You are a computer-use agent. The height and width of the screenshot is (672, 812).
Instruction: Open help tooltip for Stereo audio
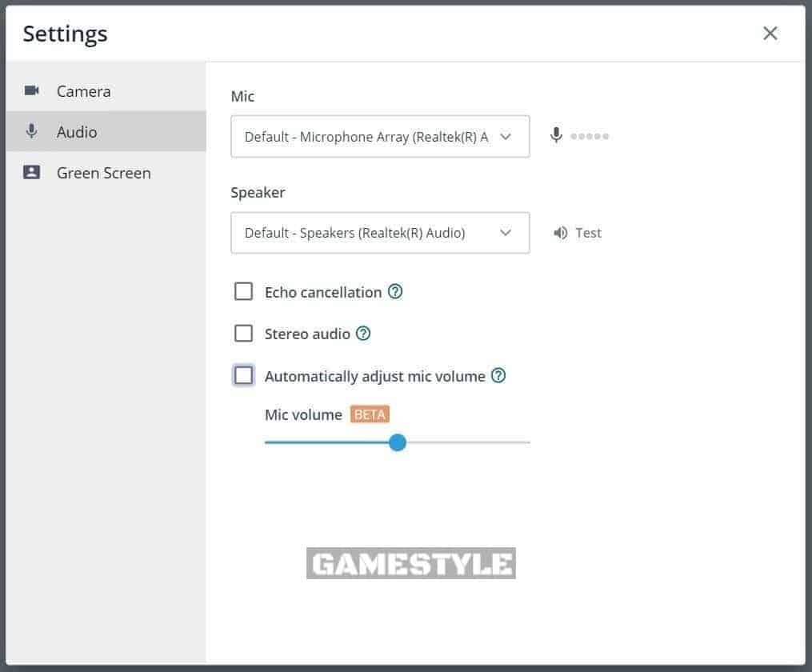(x=363, y=333)
